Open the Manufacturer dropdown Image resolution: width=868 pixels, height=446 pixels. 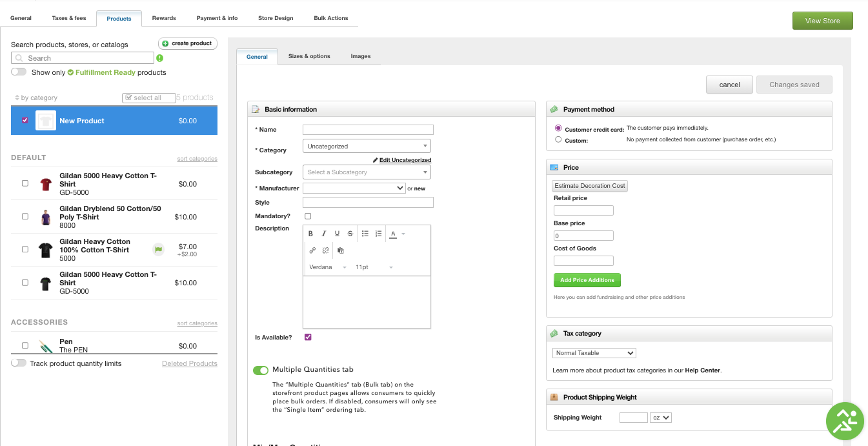coord(354,188)
